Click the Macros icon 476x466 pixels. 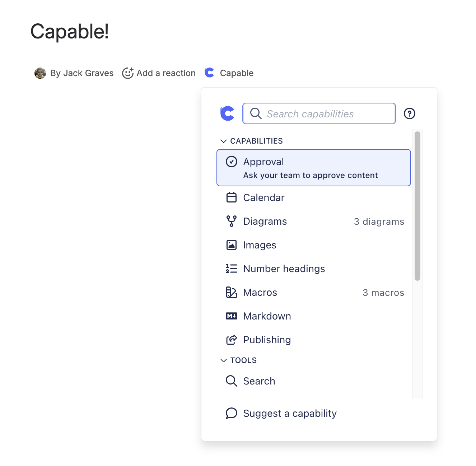[x=232, y=292]
